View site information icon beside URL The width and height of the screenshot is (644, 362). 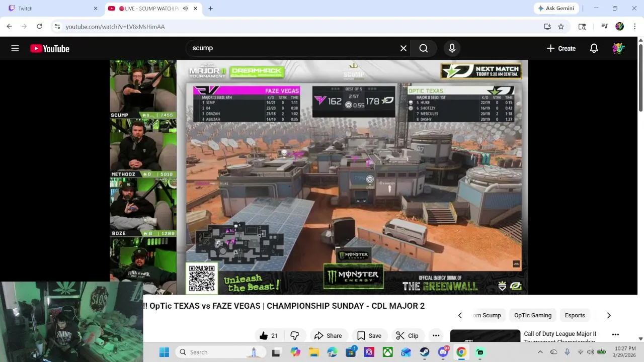coord(57,27)
